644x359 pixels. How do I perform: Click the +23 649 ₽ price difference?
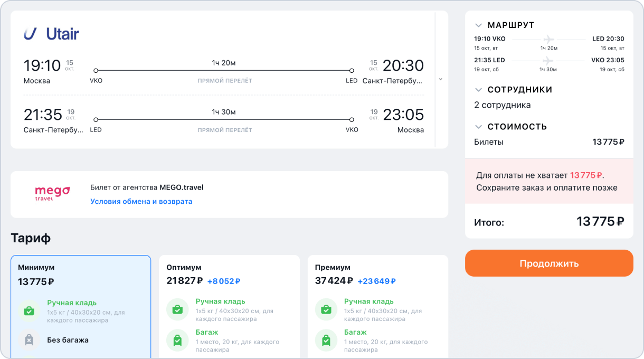[x=377, y=281]
